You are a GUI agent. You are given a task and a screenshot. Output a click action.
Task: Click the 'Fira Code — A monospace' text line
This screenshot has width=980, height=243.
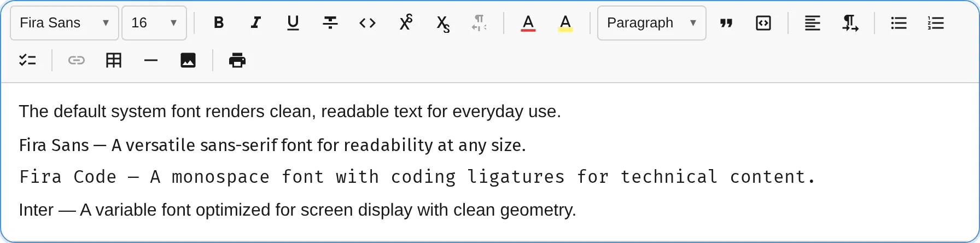(417, 177)
